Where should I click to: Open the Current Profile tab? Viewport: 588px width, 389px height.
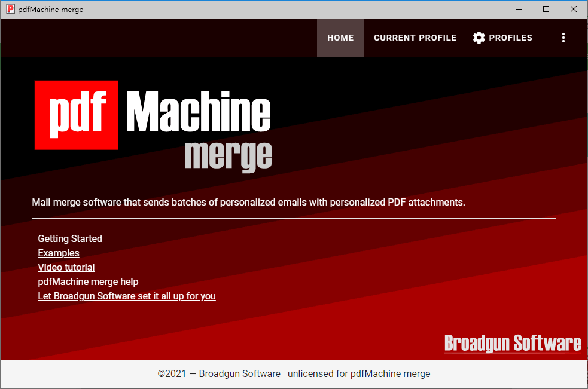[415, 38]
